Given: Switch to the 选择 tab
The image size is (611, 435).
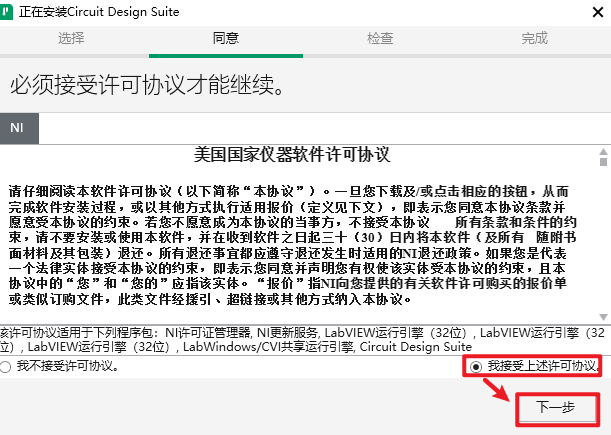Looking at the screenshot, I should pyautogui.click(x=71, y=38).
